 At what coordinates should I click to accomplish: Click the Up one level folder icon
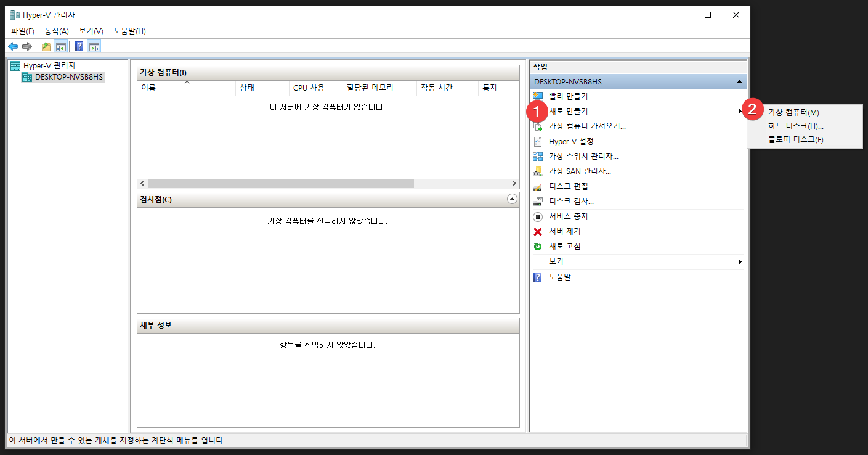click(x=46, y=46)
